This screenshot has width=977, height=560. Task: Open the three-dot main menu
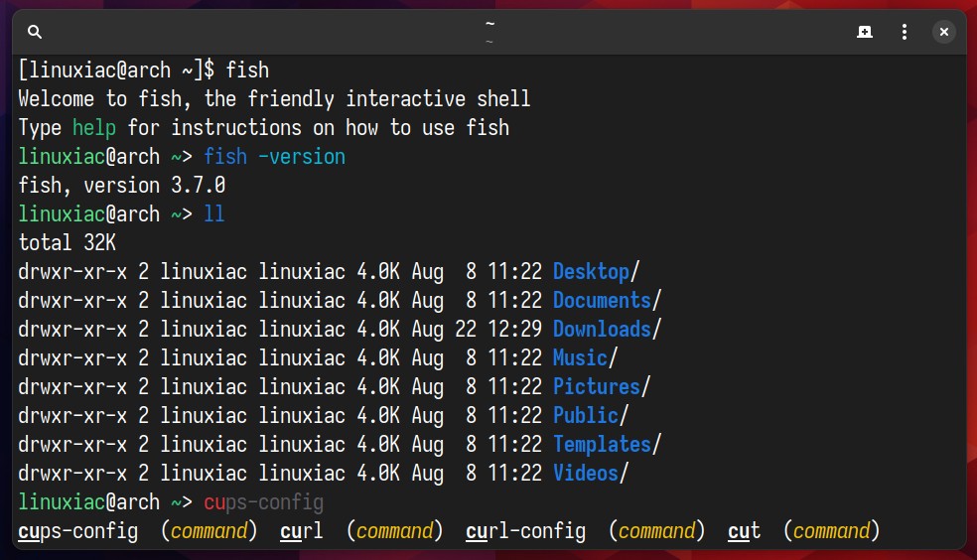905,32
